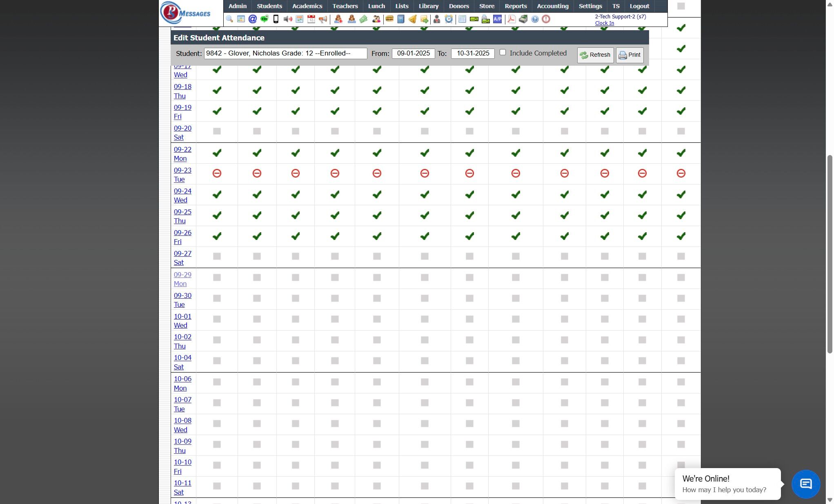Click the hamburger lunch icon
The height and width of the screenshot is (504, 834).
389,19
